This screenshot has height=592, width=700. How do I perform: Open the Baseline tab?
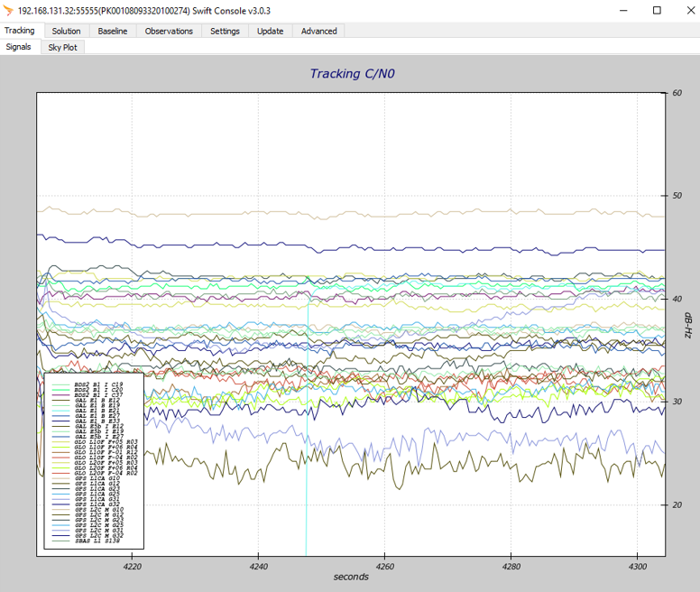113,31
